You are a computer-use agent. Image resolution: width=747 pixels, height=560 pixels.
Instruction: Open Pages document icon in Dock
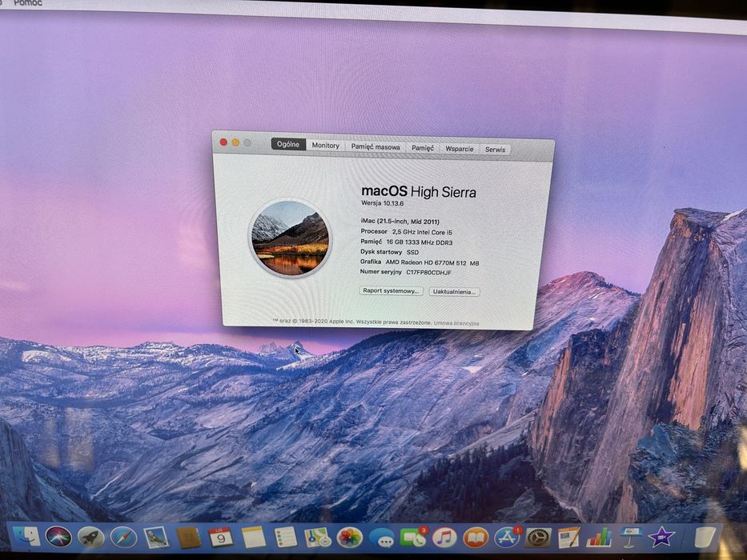(569, 538)
